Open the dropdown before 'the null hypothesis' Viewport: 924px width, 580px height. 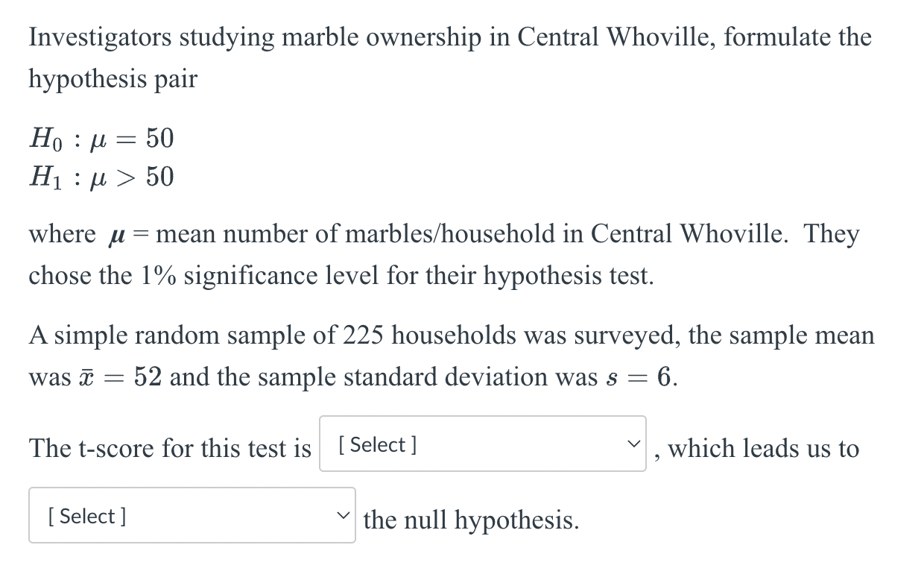pyautogui.click(x=192, y=515)
